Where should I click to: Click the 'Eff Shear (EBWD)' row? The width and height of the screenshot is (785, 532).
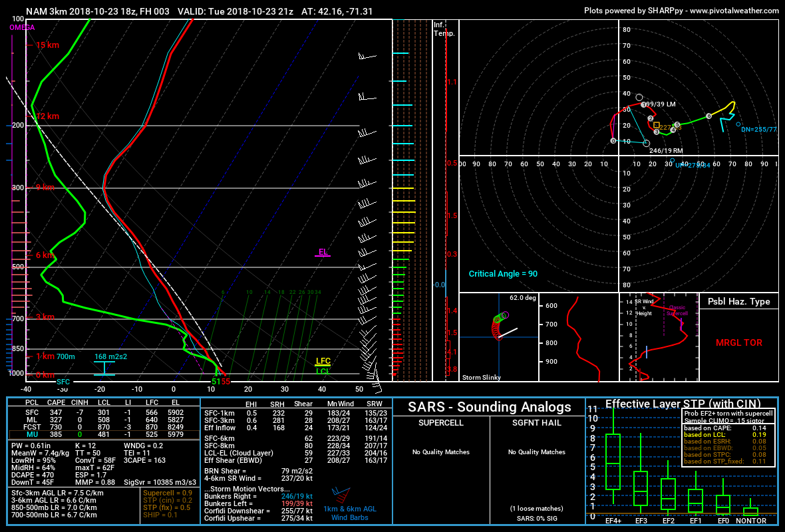[295, 460]
